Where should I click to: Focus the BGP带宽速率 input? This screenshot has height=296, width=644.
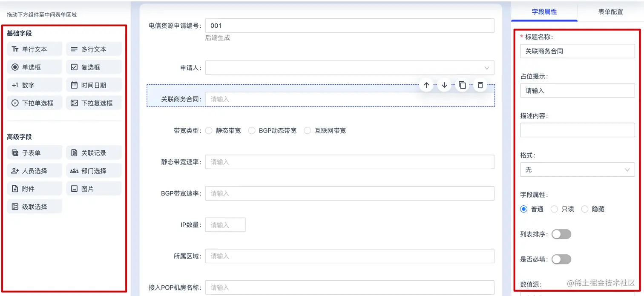tap(350, 193)
